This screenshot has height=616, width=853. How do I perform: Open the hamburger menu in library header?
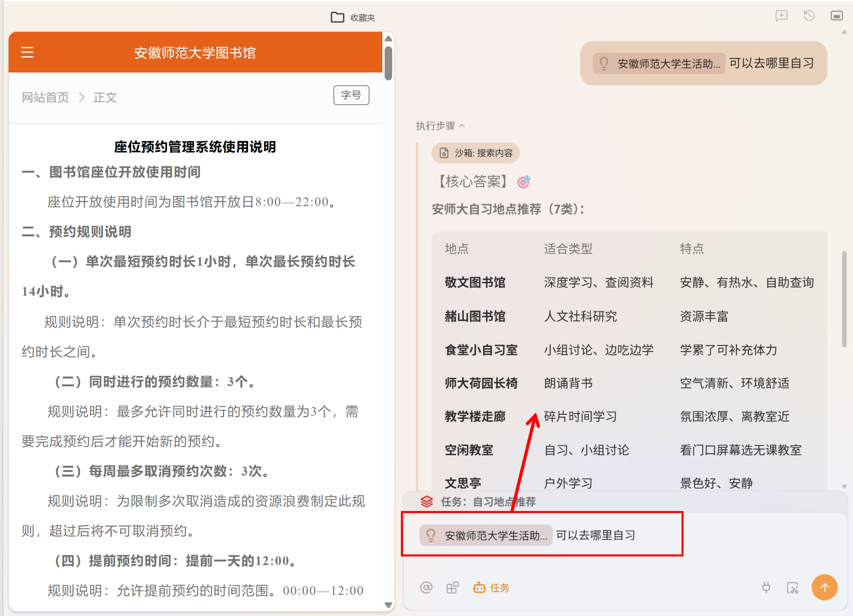pos(27,53)
